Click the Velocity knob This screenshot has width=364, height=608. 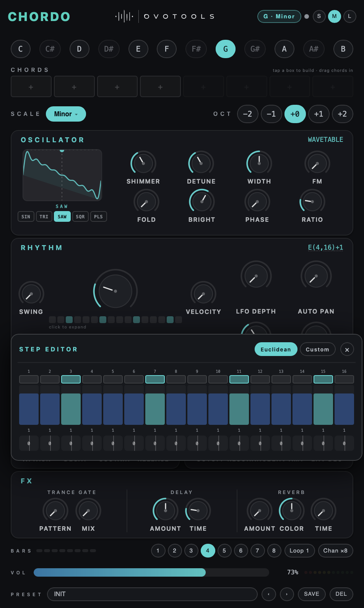[x=203, y=294]
